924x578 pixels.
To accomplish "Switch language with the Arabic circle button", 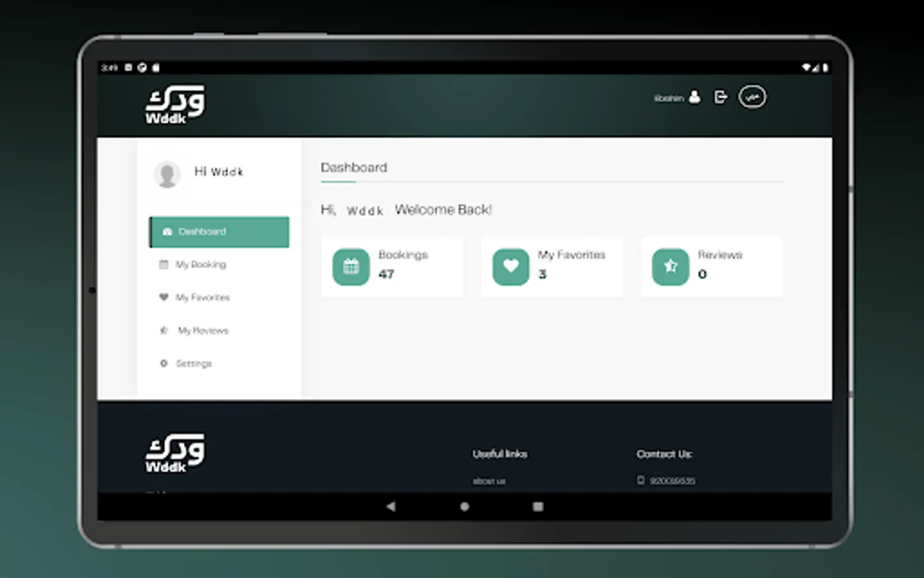I will click(752, 97).
